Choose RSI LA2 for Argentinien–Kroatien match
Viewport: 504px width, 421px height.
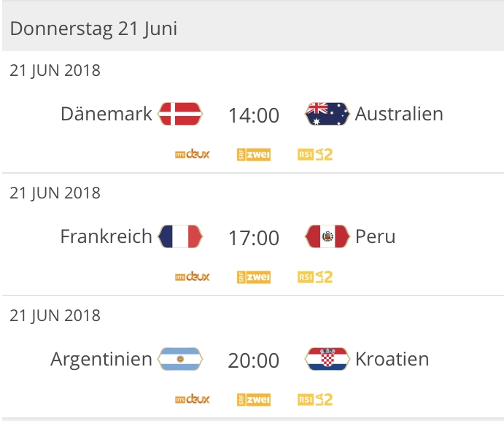(x=315, y=399)
